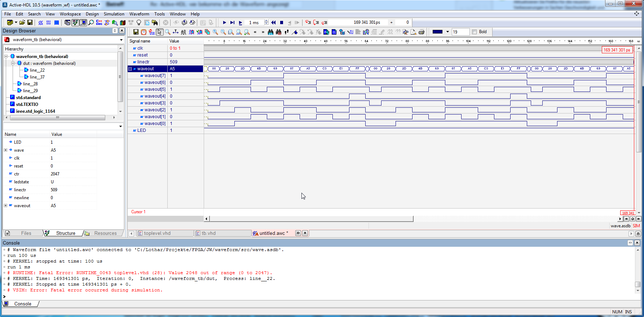Click the light bulb icon
The width and height of the screenshot is (644, 317).
(139, 22)
